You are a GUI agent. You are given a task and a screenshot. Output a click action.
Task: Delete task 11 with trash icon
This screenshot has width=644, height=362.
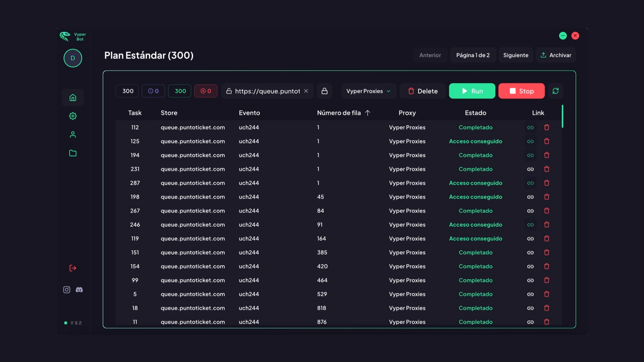pos(547,322)
